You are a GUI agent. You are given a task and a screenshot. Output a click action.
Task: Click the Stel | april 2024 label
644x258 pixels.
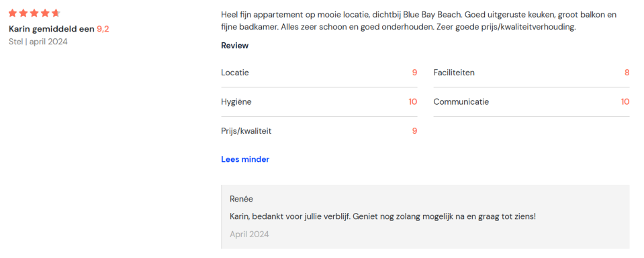(x=38, y=42)
